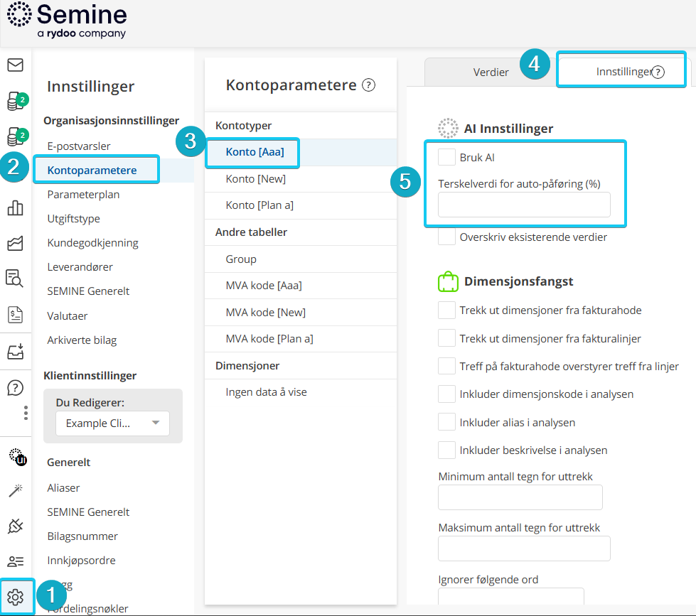Screen dimensions: 696x616
Task: Open the mail envelope icon in sidebar
Action: pos(15,65)
